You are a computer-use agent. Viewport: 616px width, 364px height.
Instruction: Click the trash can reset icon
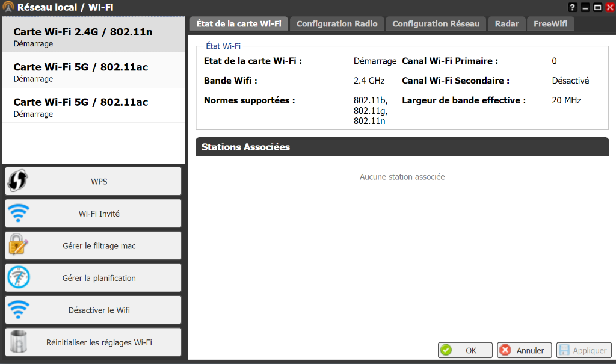click(x=18, y=342)
